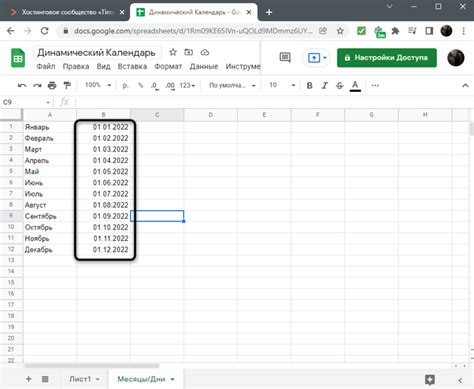474x389 pixels.
Task: Check the cloud save status icon
Action: [x=205, y=52]
